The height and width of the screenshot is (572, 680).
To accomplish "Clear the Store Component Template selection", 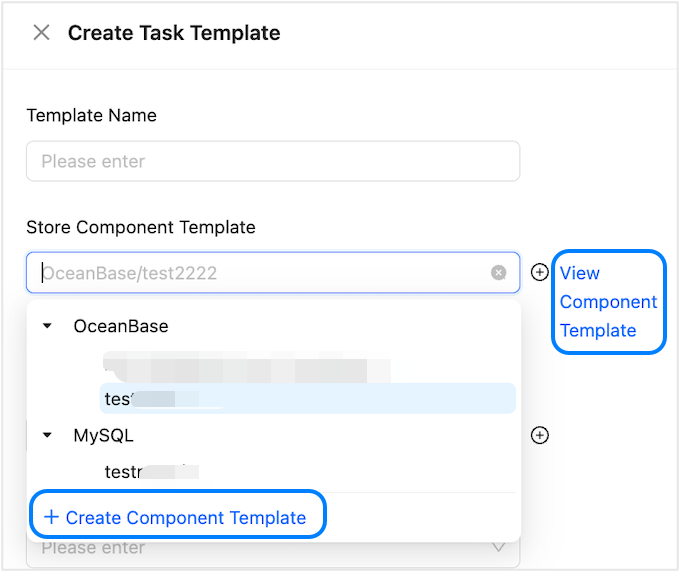I will [x=498, y=273].
